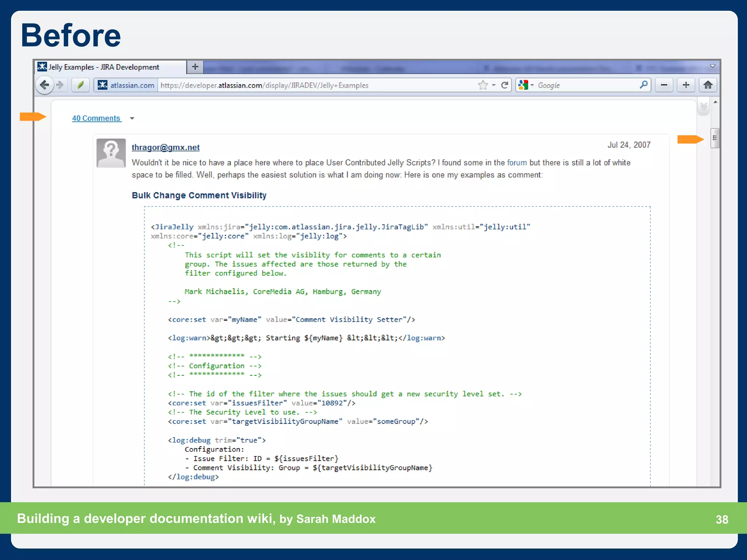747x560 pixels.
Task: Click the Forward navigation arrow
Action: tap(60, 85)
